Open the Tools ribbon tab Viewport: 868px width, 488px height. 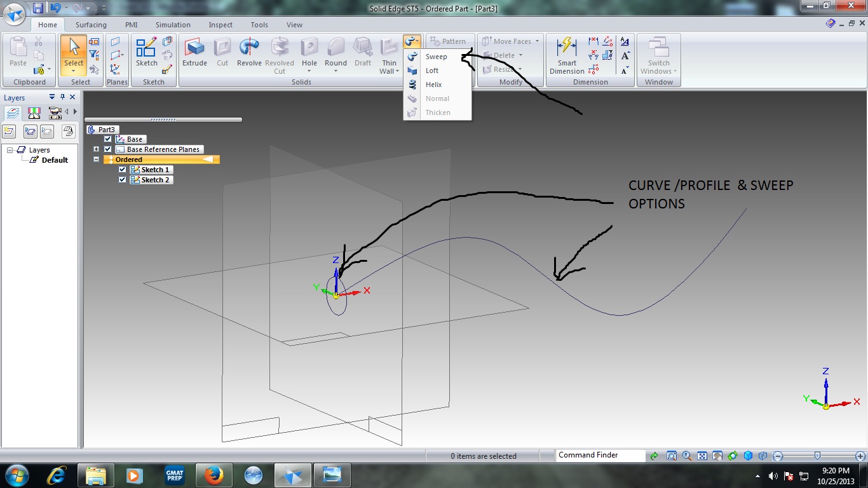259,25
